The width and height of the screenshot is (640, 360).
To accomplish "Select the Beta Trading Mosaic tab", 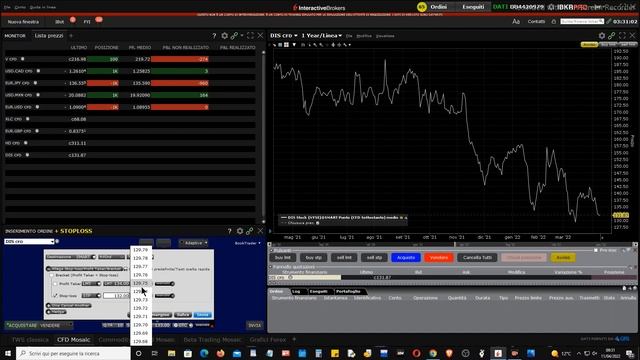I will click(212, 340).
